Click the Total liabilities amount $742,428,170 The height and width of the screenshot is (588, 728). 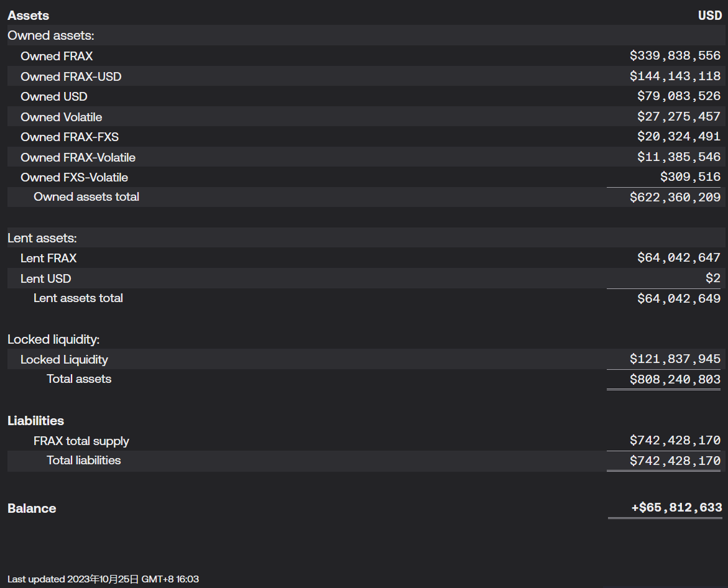tap(675, 461)
